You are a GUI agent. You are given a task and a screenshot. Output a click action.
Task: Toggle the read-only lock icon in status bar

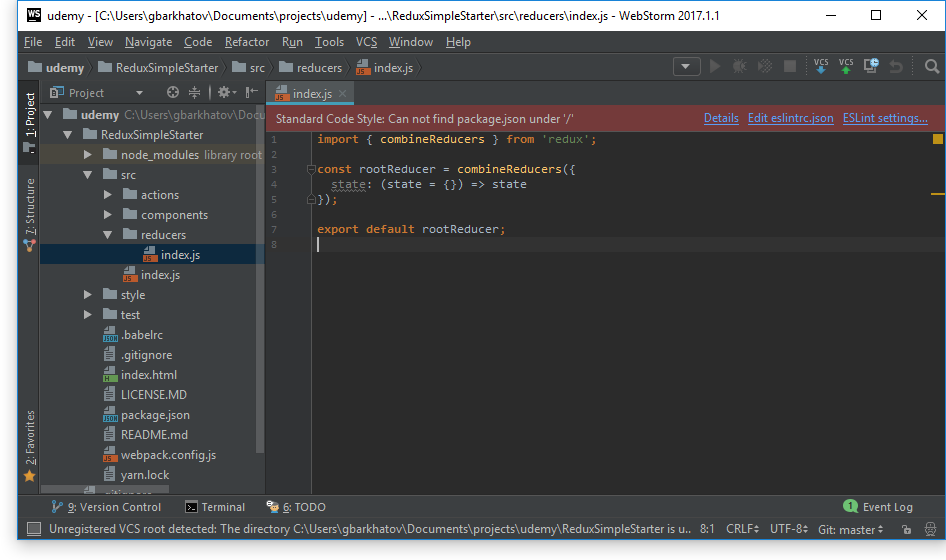(906, 529)
